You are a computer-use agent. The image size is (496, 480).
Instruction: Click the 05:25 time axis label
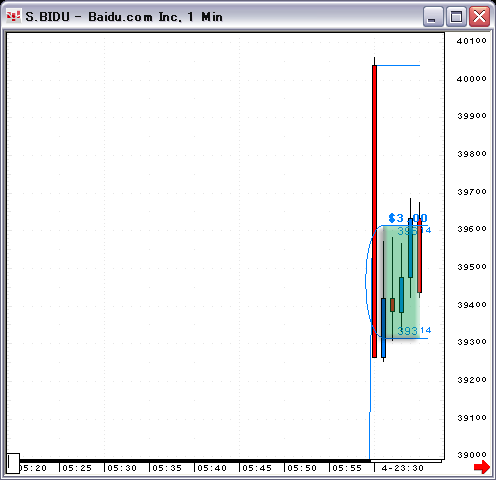tap(77, 468)
